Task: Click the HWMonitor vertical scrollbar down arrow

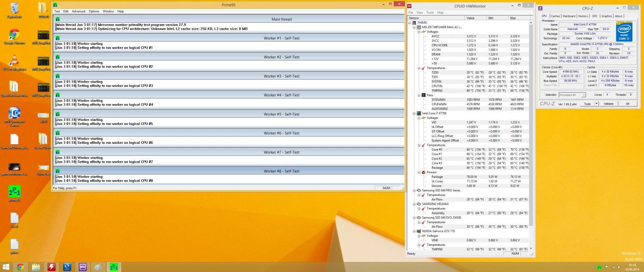Action: [x=531, y=249]
